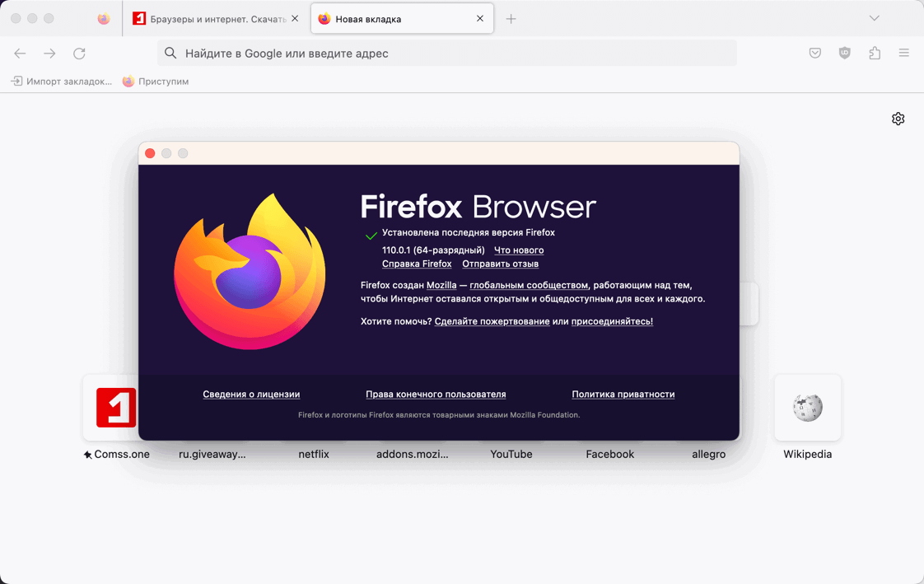Click the addons.mozi... shortcut label
This screenshot has width=924, height=584.
tap(412, 455)
